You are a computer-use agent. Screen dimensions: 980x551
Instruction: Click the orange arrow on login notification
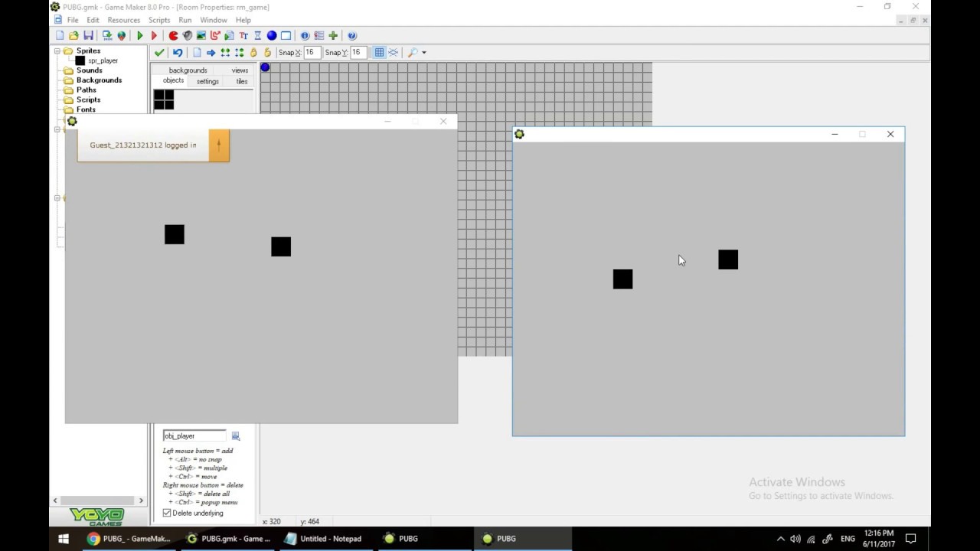pyautogui.click(x=219, y=145)
